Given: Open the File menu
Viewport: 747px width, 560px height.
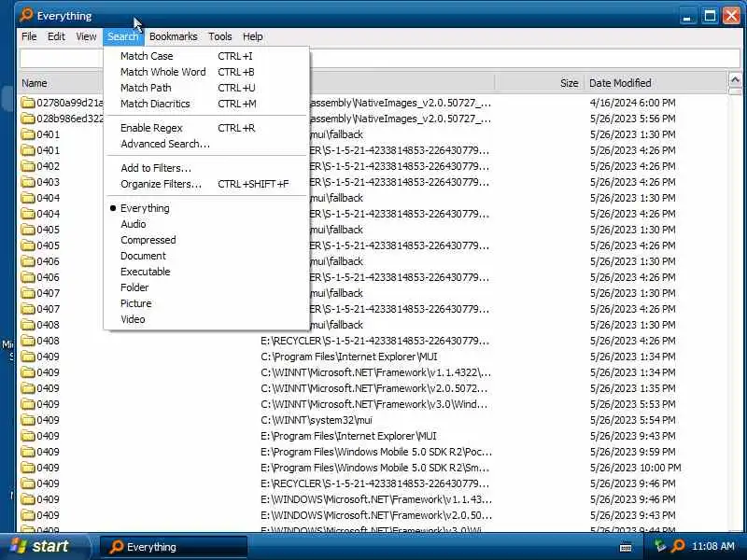Looking at the screenshot, I should pos(29,36).
